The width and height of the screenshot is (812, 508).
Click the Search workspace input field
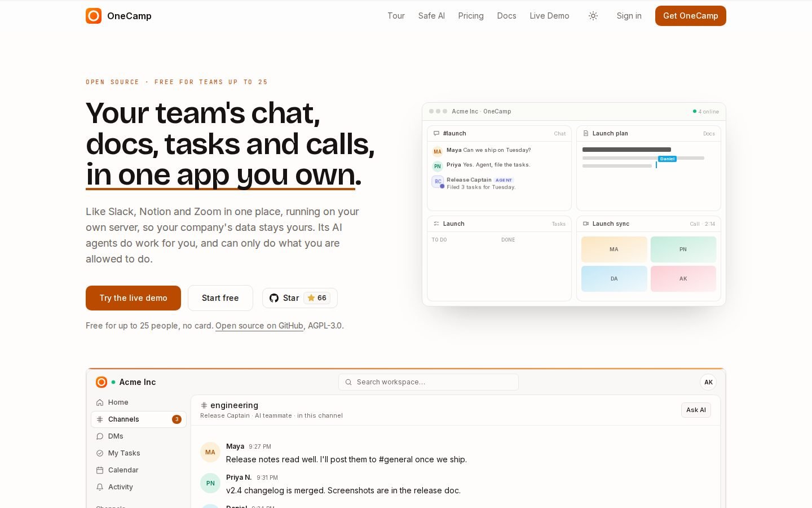click(429, 382)
